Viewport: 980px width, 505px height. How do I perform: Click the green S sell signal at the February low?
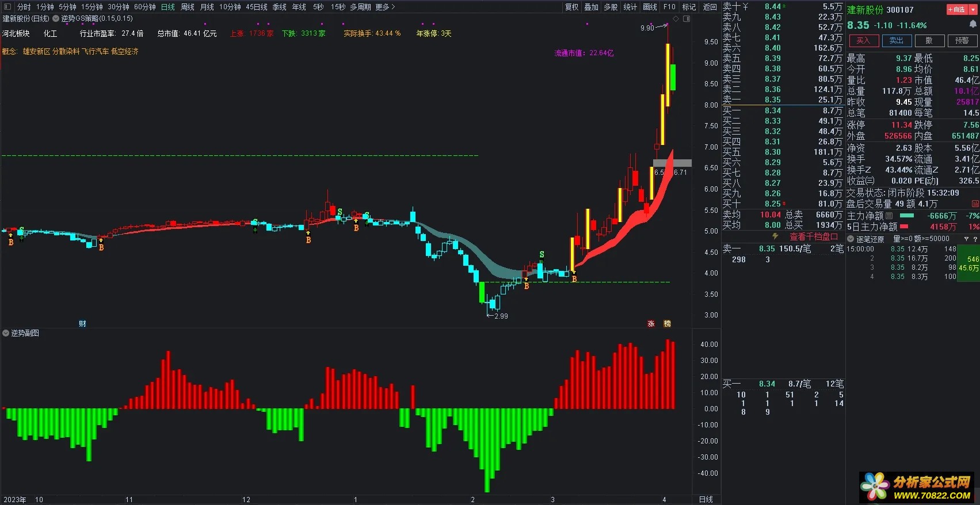coord(542,255)
